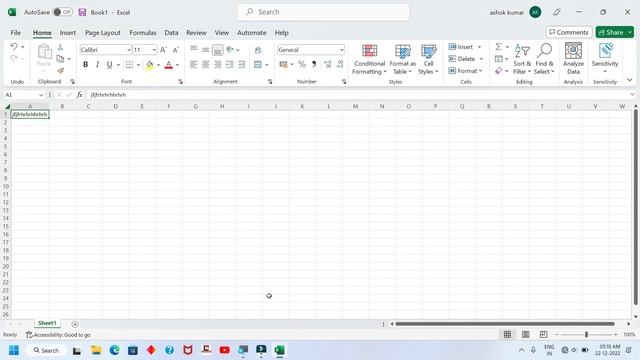Toggle Align Left

pyautogui.click(x=193, y=64)
